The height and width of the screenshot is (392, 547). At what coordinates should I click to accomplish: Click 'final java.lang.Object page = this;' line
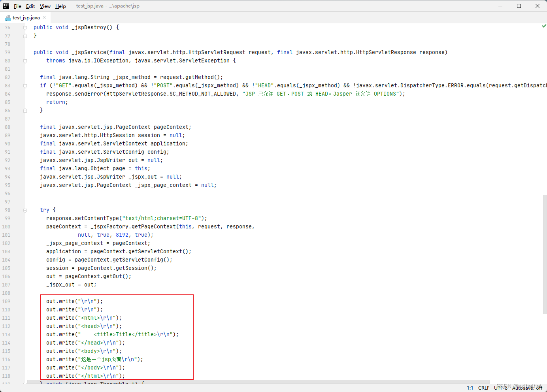[x=95, y=168]
